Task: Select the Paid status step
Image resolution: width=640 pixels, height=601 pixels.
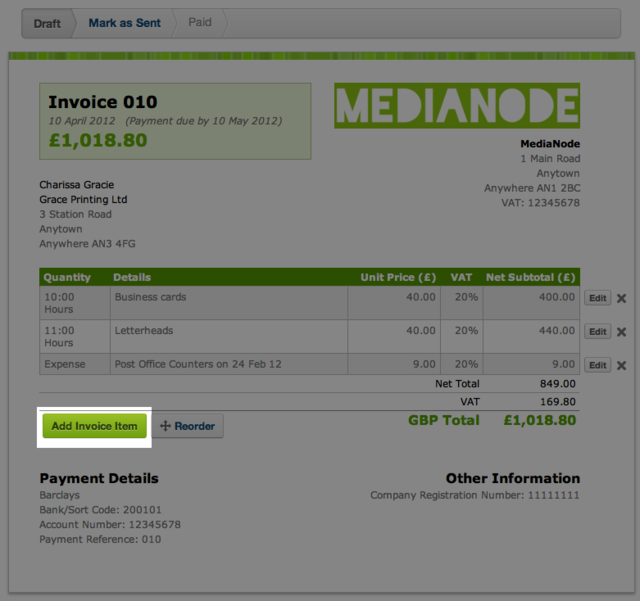Action: point(200,23)
